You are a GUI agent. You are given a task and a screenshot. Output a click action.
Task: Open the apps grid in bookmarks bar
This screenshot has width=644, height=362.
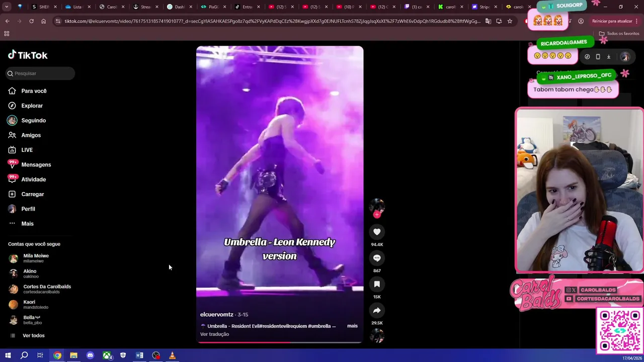click(x=7, y=34)
